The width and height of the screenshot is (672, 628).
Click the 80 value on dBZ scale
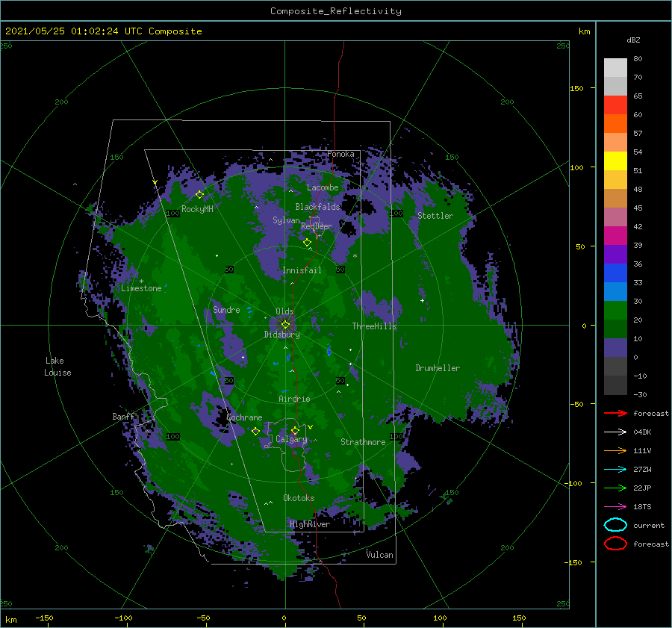(638, 59)
